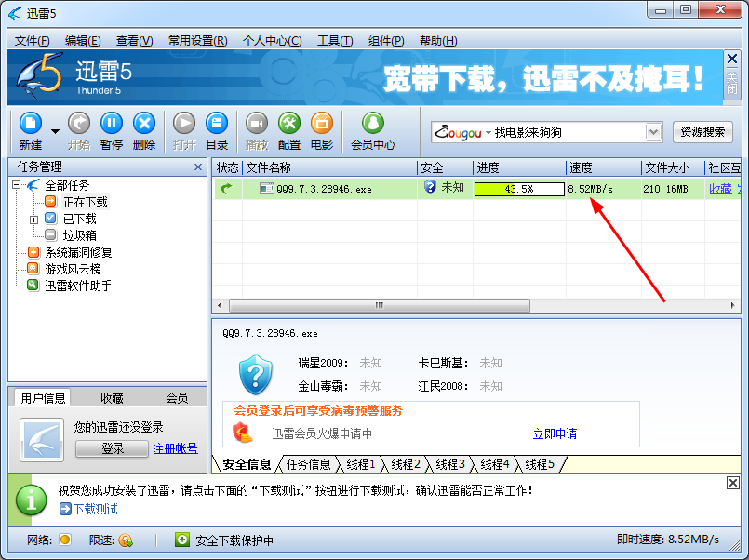Image resolution: width=749 pixels, height=560 pixels.
Task: Open the 配置 settings icon
Action: pos(289,124)
